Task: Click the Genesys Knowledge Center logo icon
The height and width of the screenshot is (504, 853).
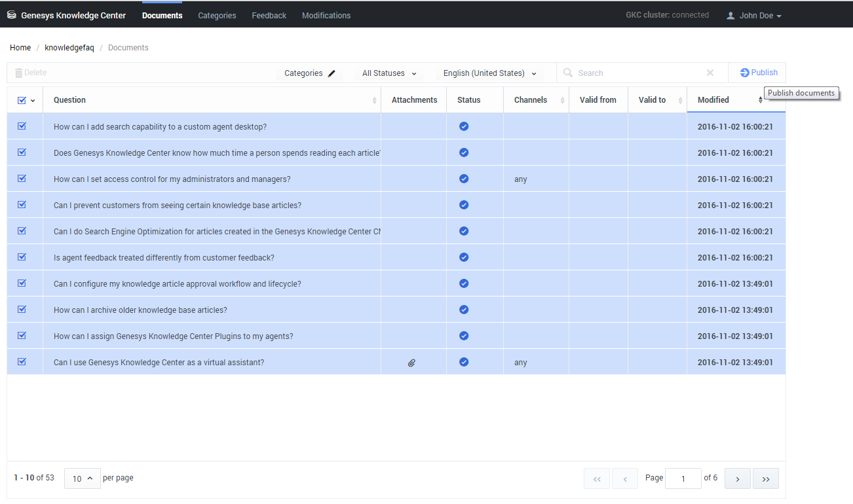Action: click(x=12, y=15)
